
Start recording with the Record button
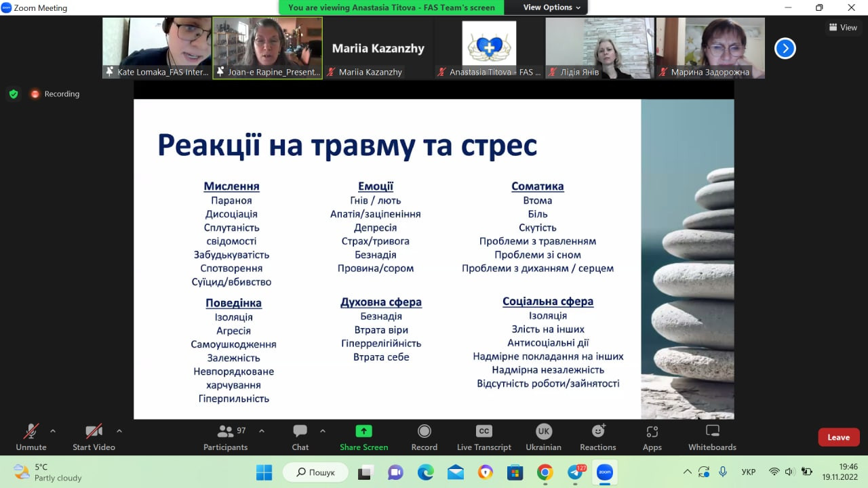[425, 437]
